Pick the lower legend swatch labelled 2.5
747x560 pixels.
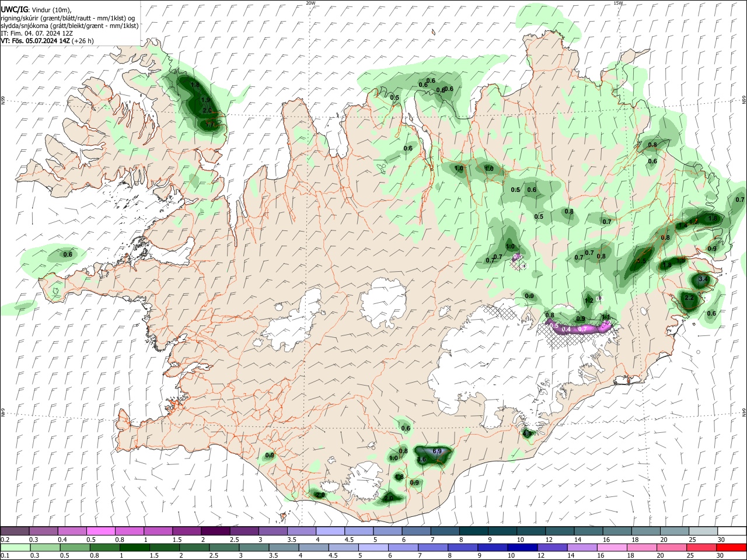[x=224, y=547]
